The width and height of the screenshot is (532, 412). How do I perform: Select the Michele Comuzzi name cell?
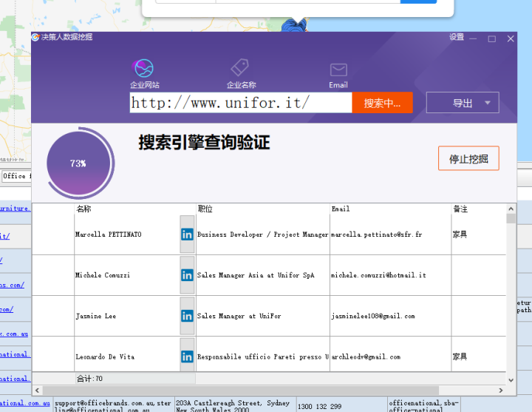[127, 275]
